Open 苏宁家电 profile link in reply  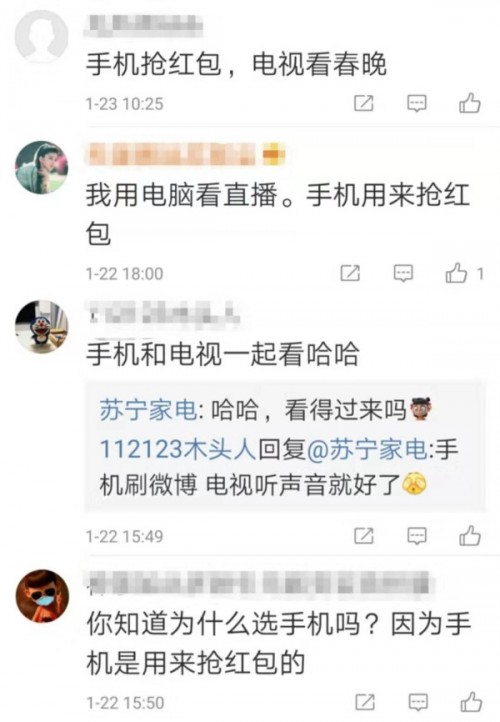148,410
